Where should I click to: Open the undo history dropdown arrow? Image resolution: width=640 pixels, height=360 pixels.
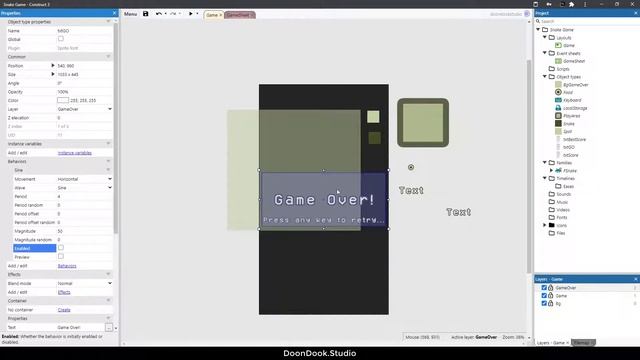(165, 14)
